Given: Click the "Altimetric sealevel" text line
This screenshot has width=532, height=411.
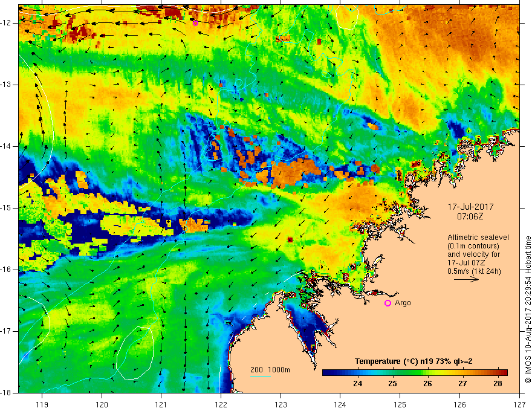Looking at the screenshot, I should [478, 238].
